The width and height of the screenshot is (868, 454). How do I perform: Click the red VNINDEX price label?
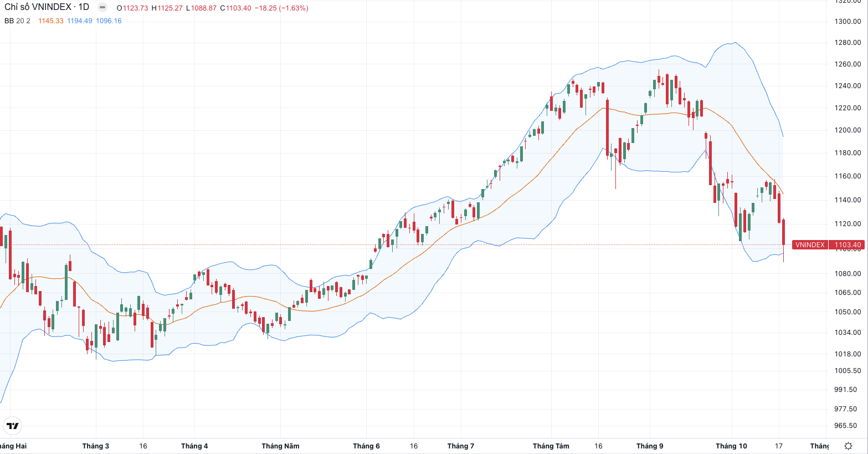pyautogui.click(x=810, y=244)
